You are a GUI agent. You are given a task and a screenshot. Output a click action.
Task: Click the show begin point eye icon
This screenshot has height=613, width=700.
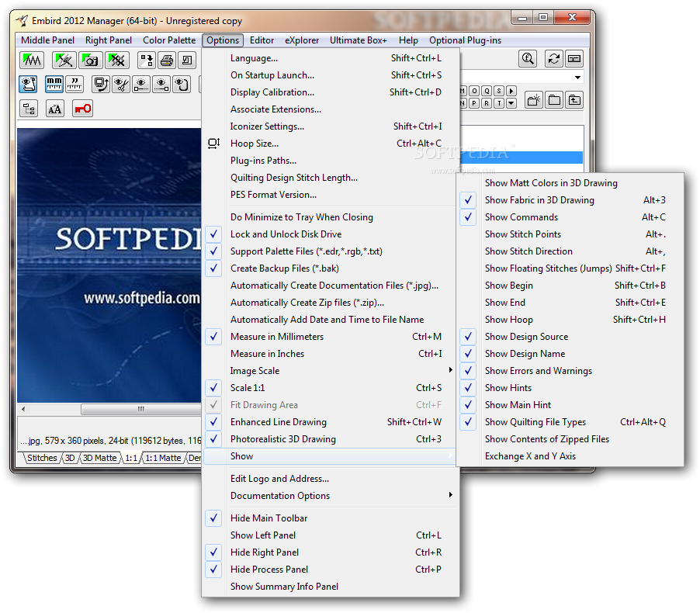click(x=141, y=84)
